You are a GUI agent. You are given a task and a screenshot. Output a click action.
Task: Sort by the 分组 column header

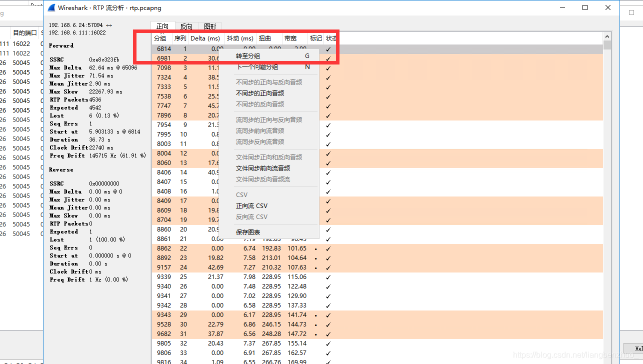(162, 38)
